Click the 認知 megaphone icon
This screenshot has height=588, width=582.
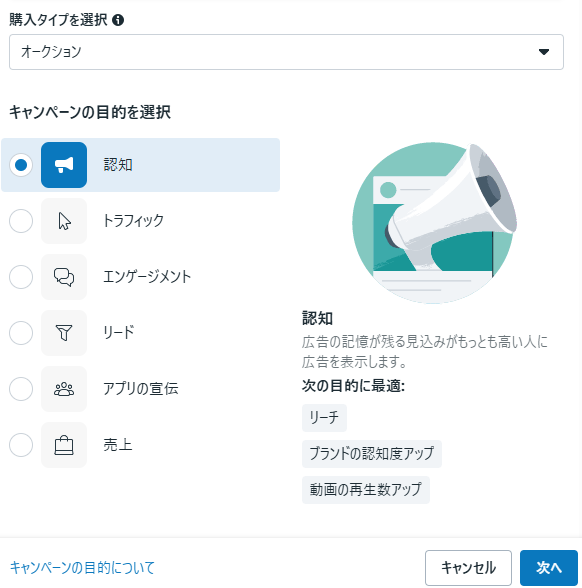pos(64,165)
